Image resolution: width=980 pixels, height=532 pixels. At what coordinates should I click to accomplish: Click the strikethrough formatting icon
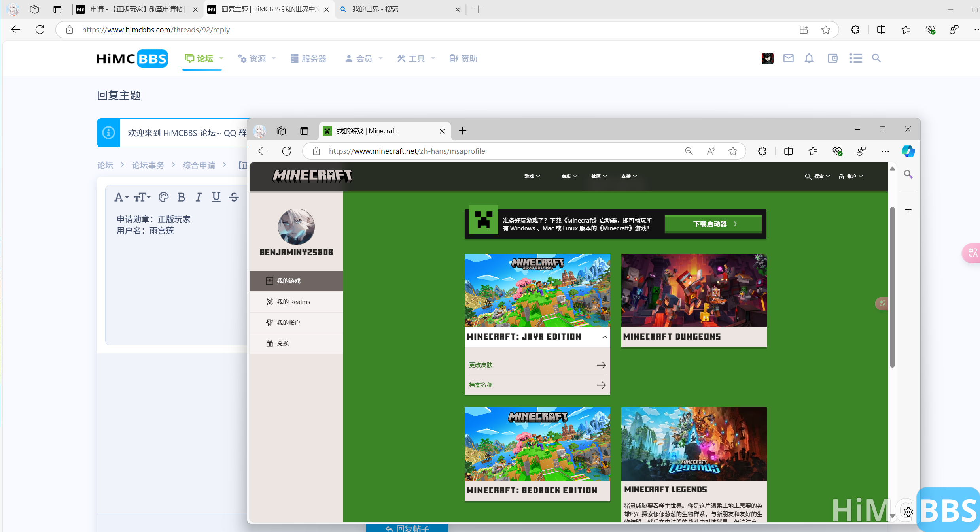point(234,197)
